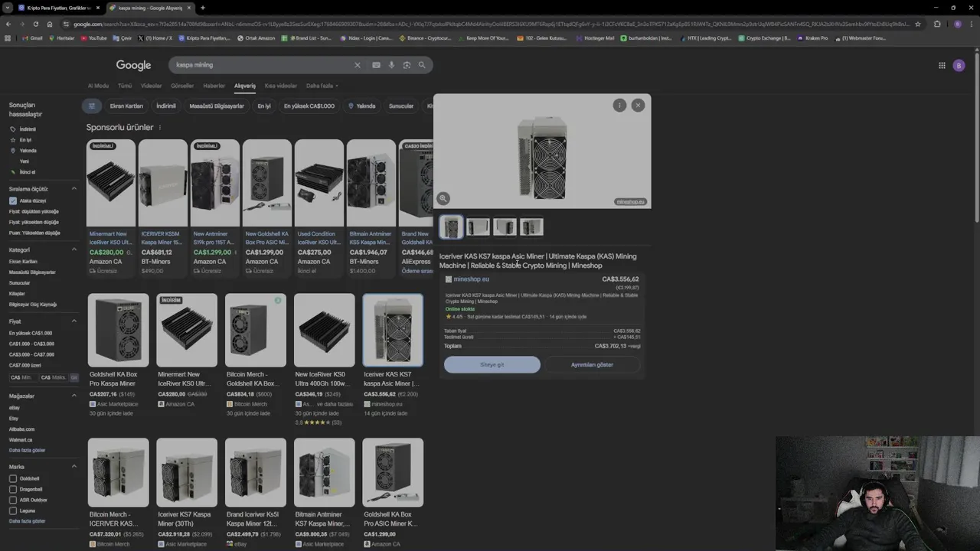Collapse the Fiyat section
The width and height of the screenshot is (980, 551).
coord(74,321)
